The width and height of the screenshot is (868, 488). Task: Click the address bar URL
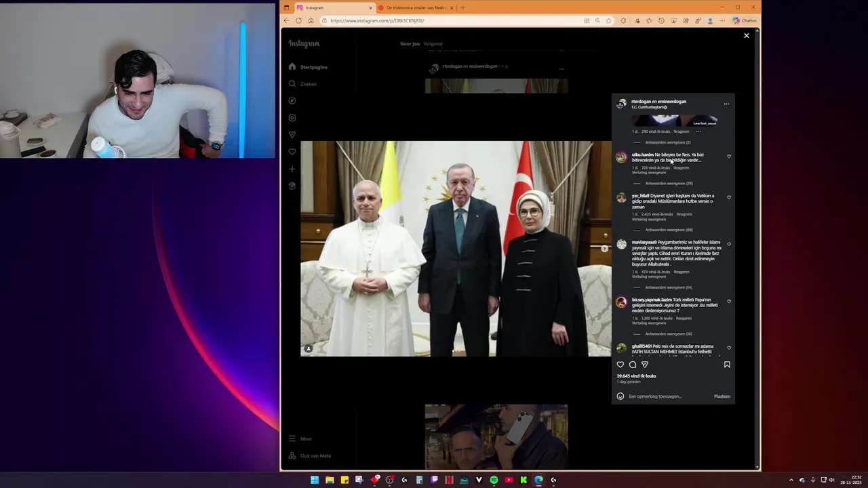coord(377,21)
